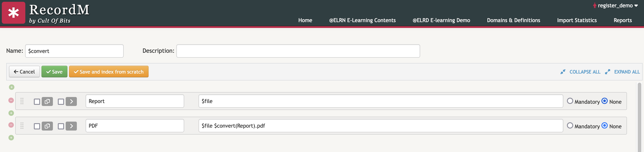Viewport: 644px width, 152px height.
Task: Set Report field to Mandatory
Action: pos(570,101)
